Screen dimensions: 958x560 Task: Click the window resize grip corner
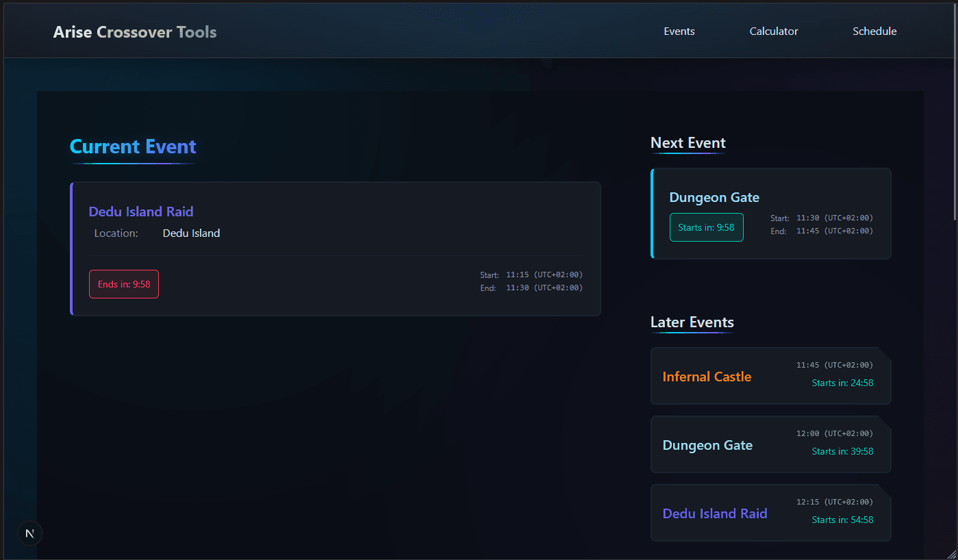[951, 553]
